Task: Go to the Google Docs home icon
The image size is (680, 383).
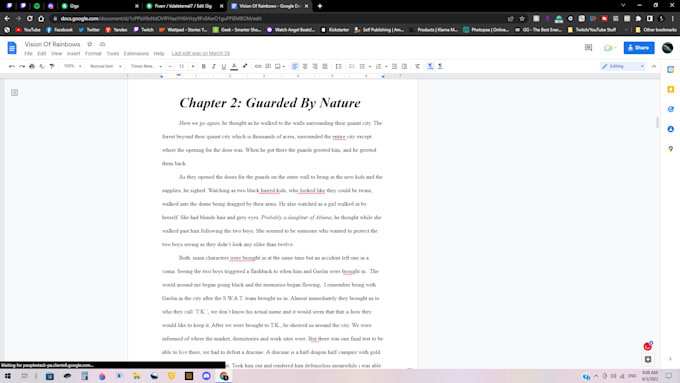Action: tap(12, 48)
